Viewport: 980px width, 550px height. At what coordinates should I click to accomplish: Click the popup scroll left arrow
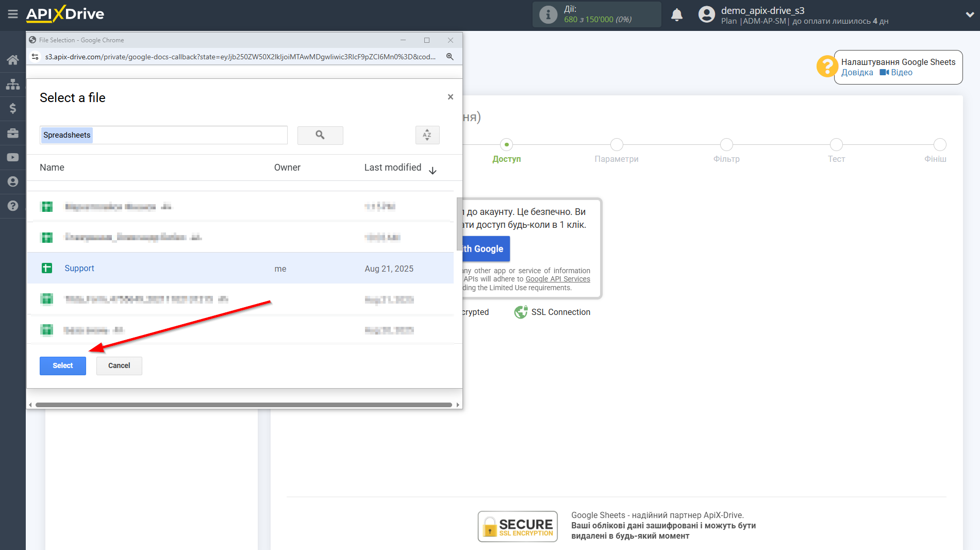[x=30, y=405]
